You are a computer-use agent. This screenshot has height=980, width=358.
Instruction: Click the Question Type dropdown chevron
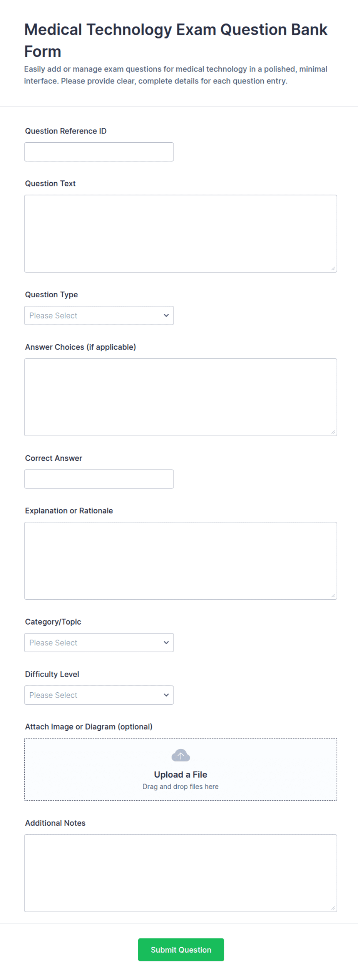[x=166, y=315]
